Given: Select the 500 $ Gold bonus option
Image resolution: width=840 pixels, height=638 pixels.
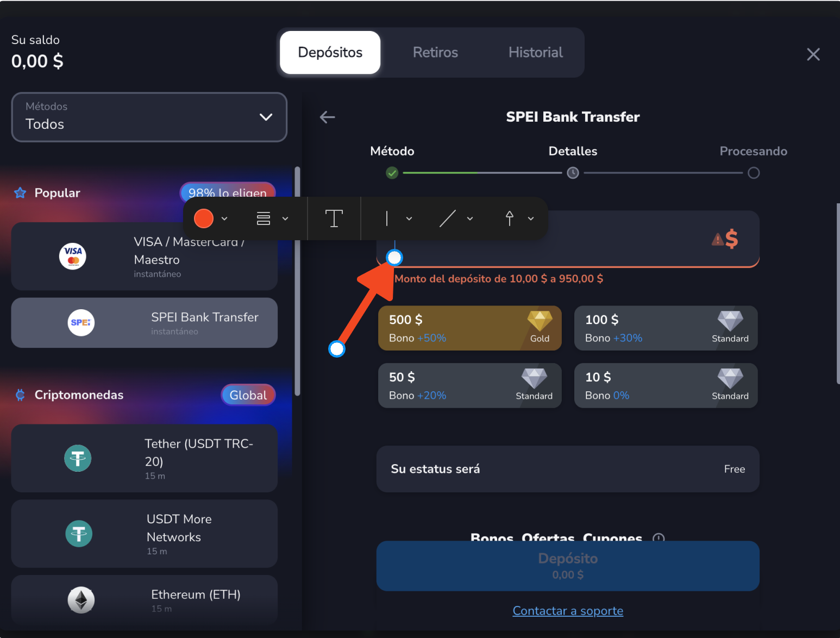Looking at the screenshot, I should [x=469, y=328].
